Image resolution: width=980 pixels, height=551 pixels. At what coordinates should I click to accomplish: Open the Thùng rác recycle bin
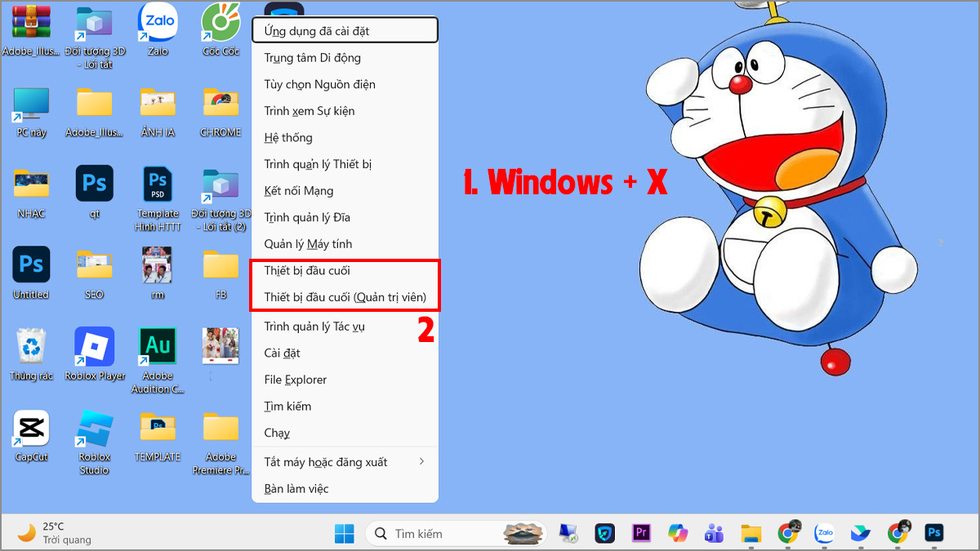pyautogui.click(x=31, y=356)
